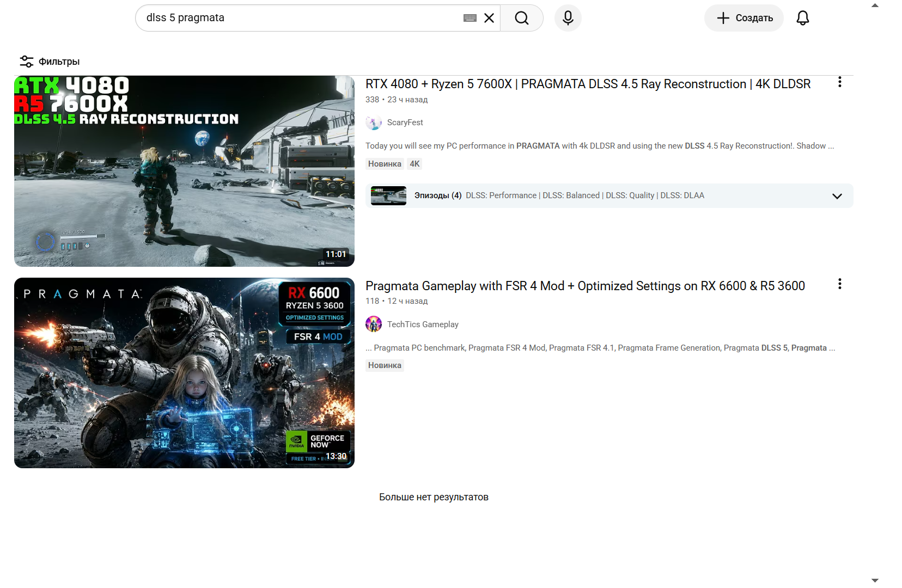Open RTX 4080 DLSS 4.5 video thumbnail
This screenshot has width=902, height=588.
click(184, 171)
